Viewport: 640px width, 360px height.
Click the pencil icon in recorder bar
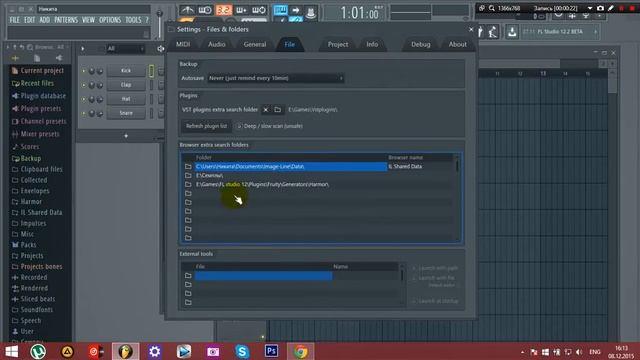(611, 8)
